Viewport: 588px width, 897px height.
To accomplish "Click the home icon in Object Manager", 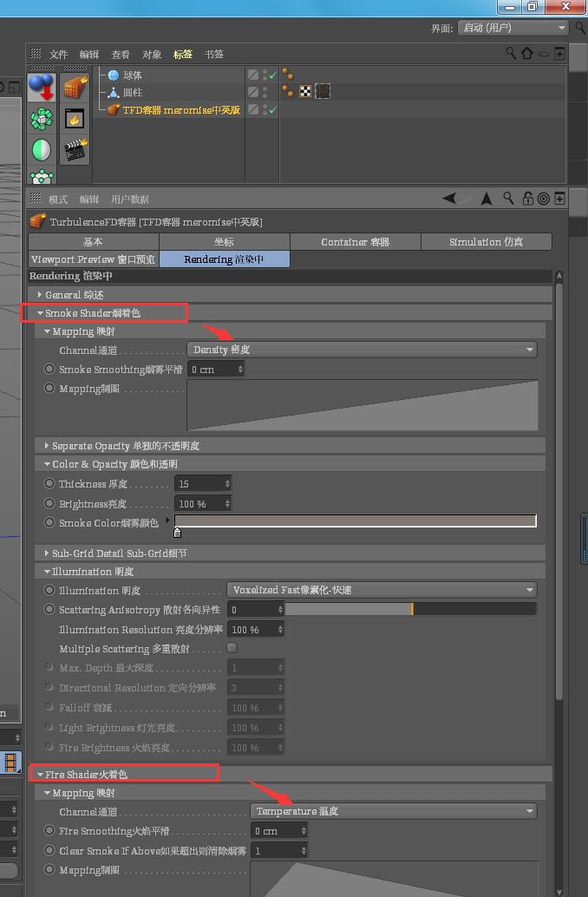I will tap(526, 54).
